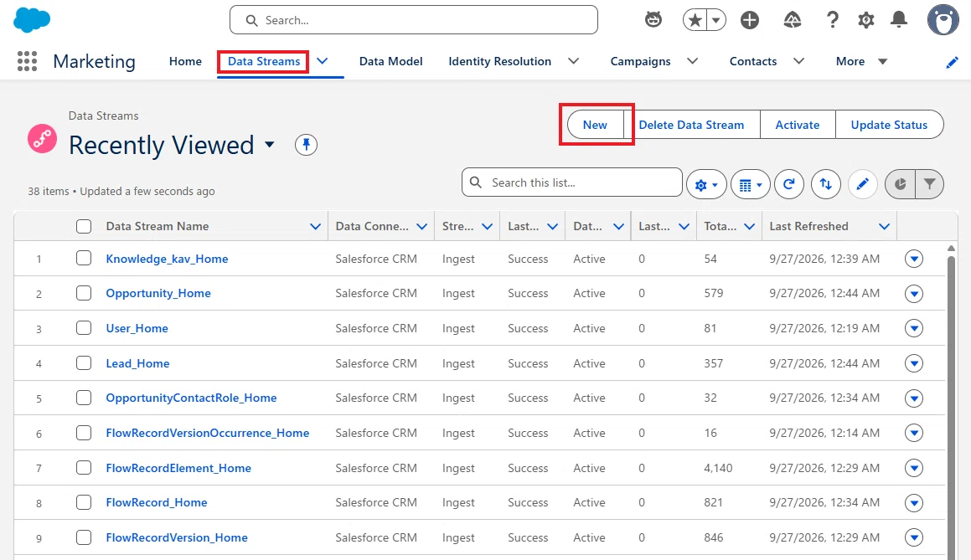The height and width of the screenshot is (560, 971).
Task: Tick the User_Home row checkbox
Action: tap(84, 328)
